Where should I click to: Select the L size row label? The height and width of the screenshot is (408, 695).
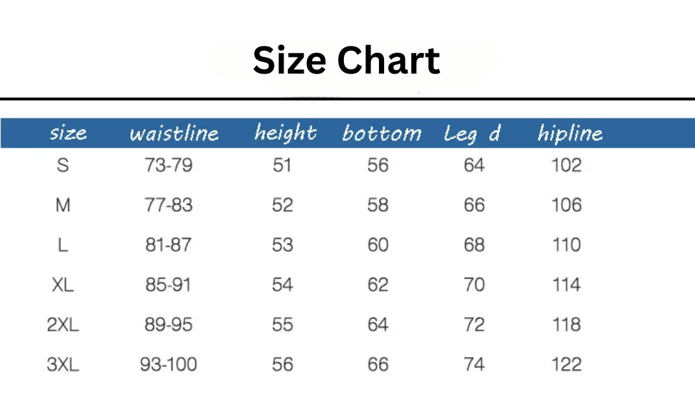[63, 245]
